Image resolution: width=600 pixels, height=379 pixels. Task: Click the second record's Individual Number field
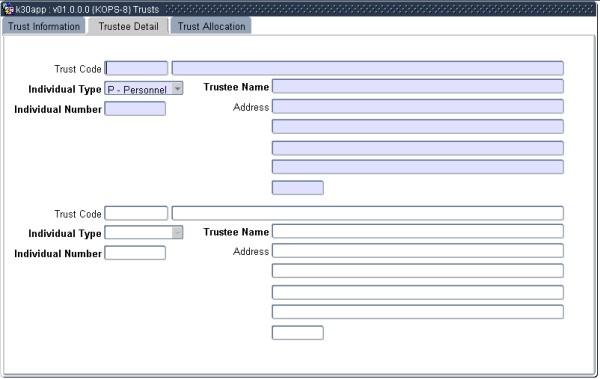pos(135,253)
